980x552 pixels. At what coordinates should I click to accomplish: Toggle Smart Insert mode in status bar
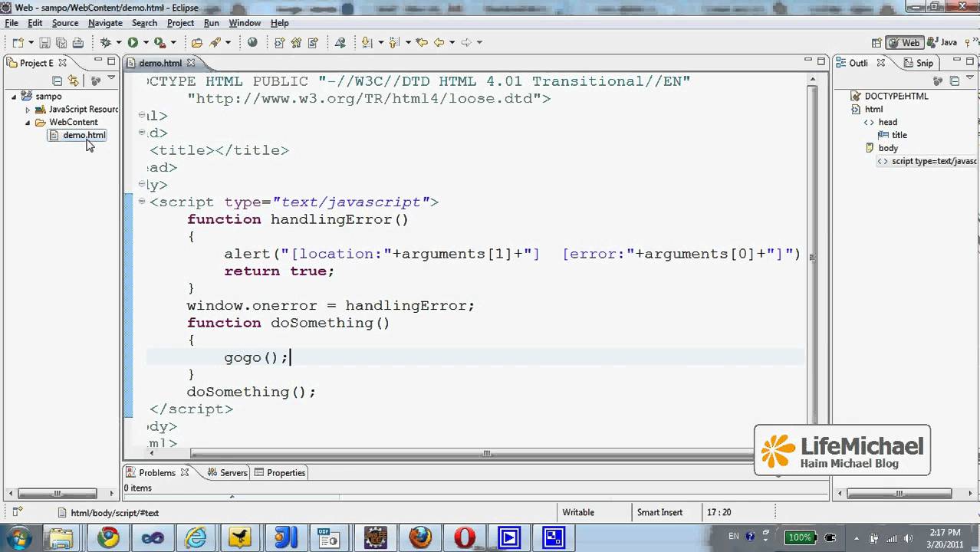tap(659, 512)
